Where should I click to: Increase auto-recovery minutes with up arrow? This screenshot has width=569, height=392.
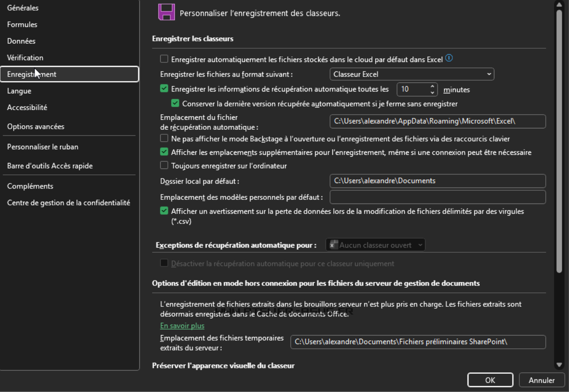pyautogui.click(x=432, y=86)
